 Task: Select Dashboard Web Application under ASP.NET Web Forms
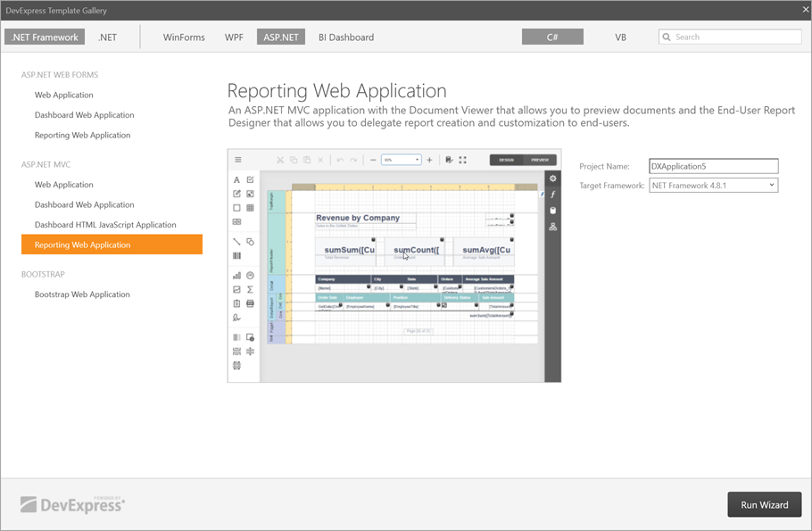(x=85, y=115)
